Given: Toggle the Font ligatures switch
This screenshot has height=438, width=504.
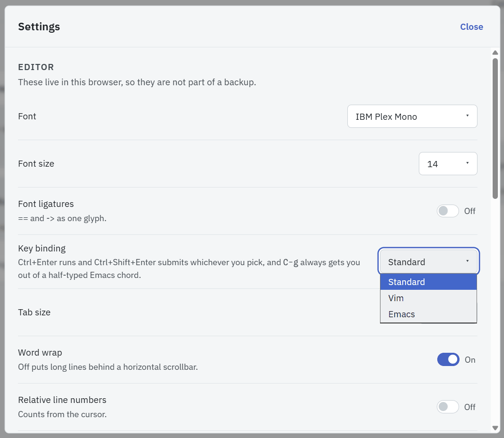Looking at the screenshot, I should pos(447,211).
